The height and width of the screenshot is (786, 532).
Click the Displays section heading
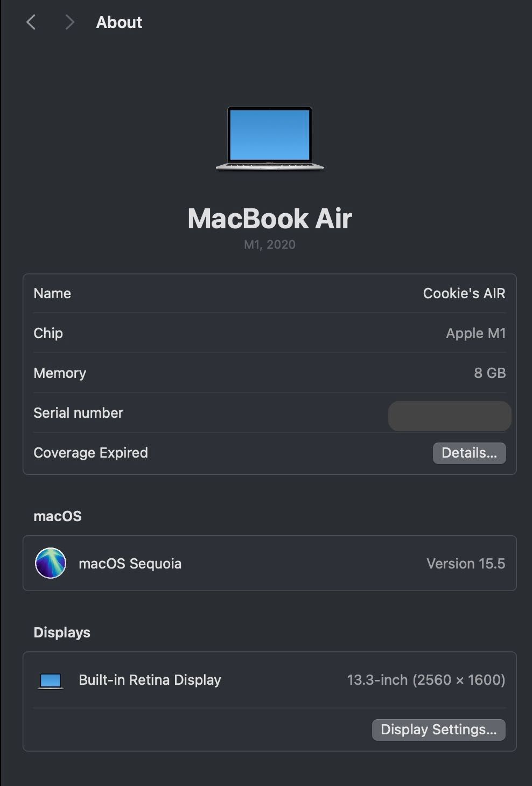pos(62,633)
